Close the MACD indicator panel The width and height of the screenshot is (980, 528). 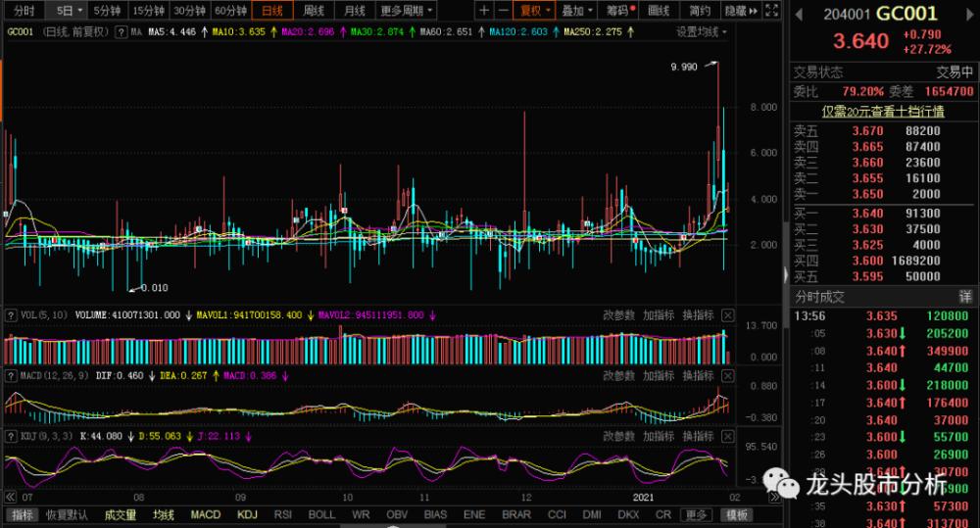click(x=727, y=375)
